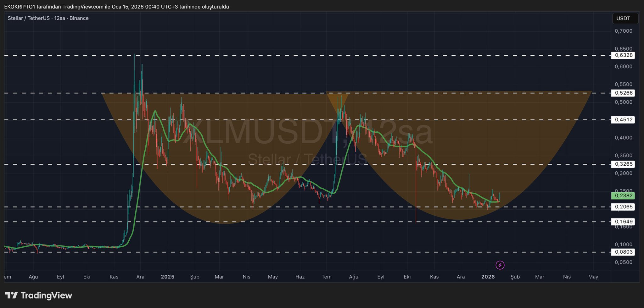The width and height of the screenshot is (644, 308).
Task: Select the 0,6328 horizontal level label
Action: [623, 55]
